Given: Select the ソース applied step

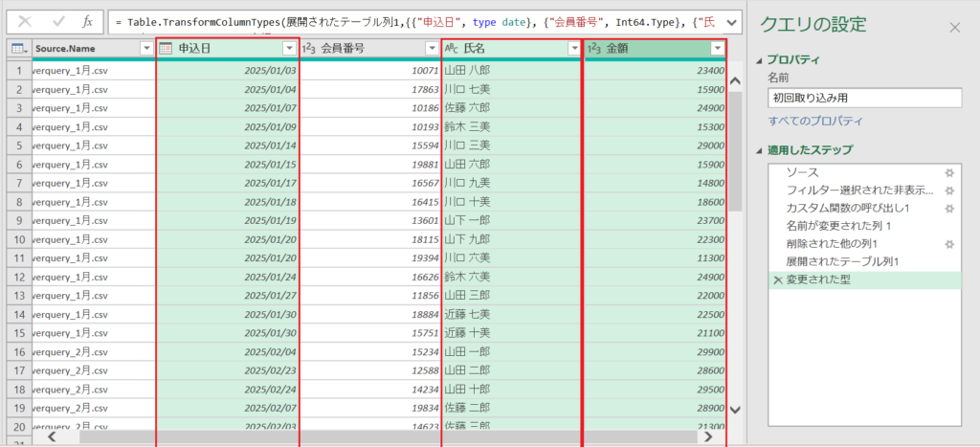Looking at the screenshot, I should 802,172.
